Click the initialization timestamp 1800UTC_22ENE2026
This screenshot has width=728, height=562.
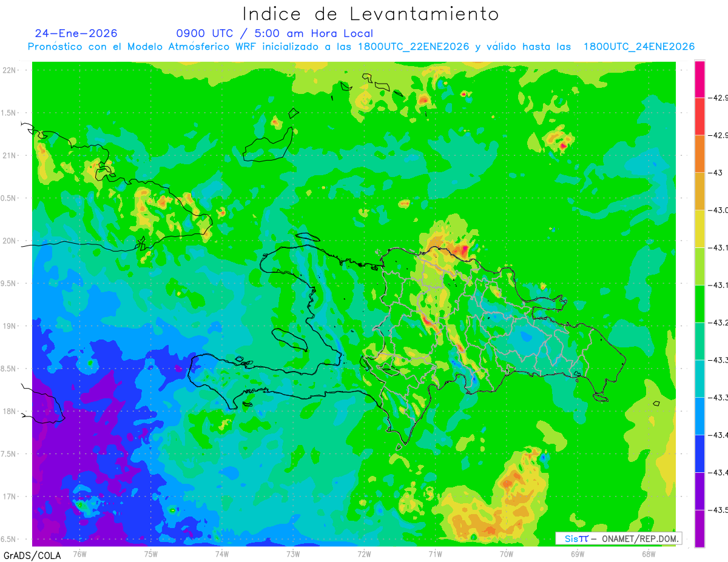(414, 47)
